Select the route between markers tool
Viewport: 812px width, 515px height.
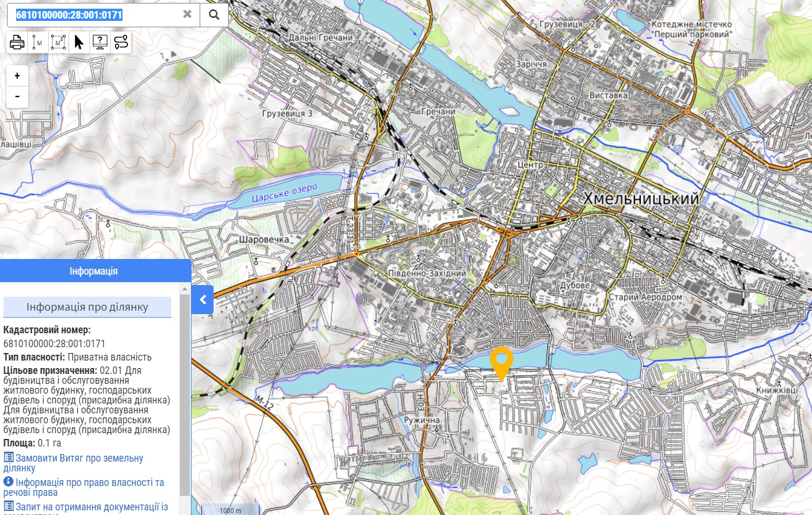(121, 42)
